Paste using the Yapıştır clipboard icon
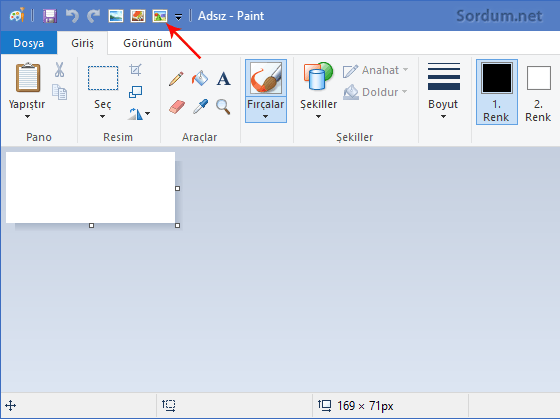The width and height of the screenshot is (560, 419). [28, 77]
